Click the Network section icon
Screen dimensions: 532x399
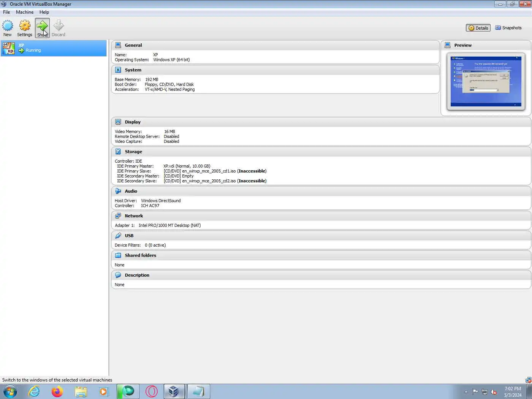tap(118, 216)
